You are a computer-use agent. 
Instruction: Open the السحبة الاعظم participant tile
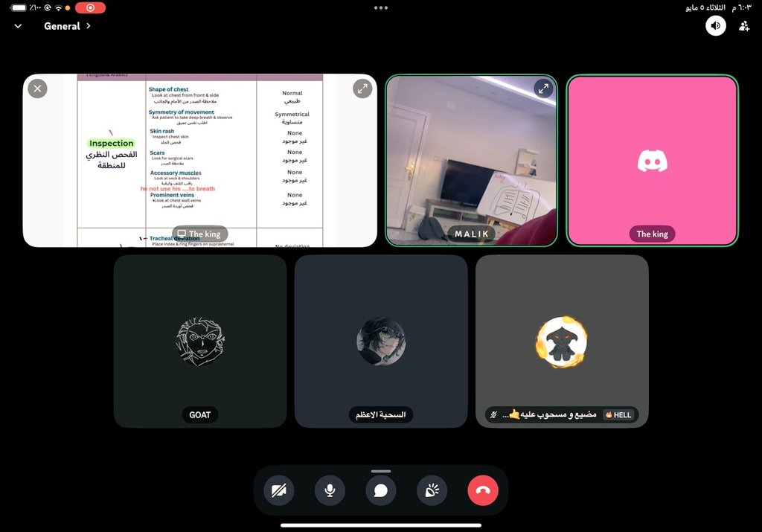click(381, 341)
